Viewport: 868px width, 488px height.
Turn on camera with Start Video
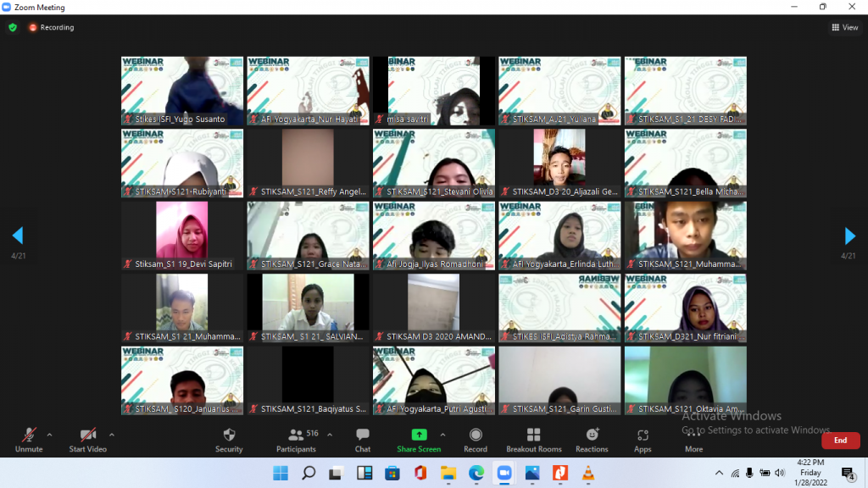click(88, 440)
